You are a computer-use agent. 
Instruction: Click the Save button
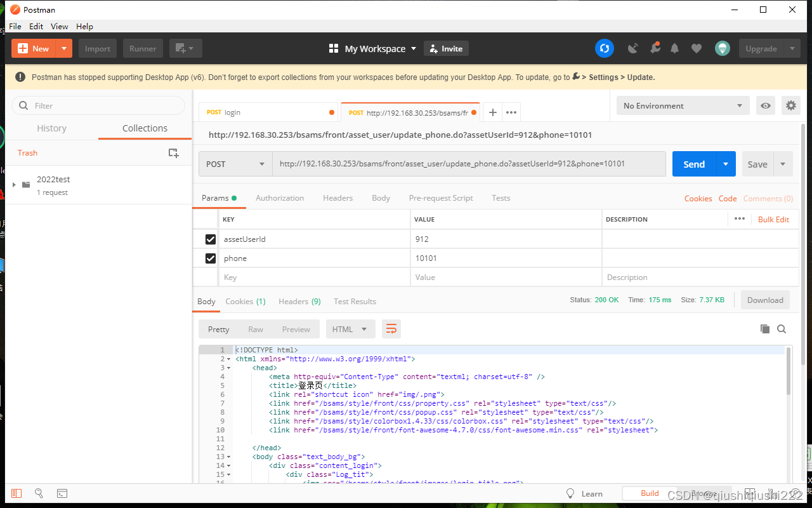tap(757, 164)
